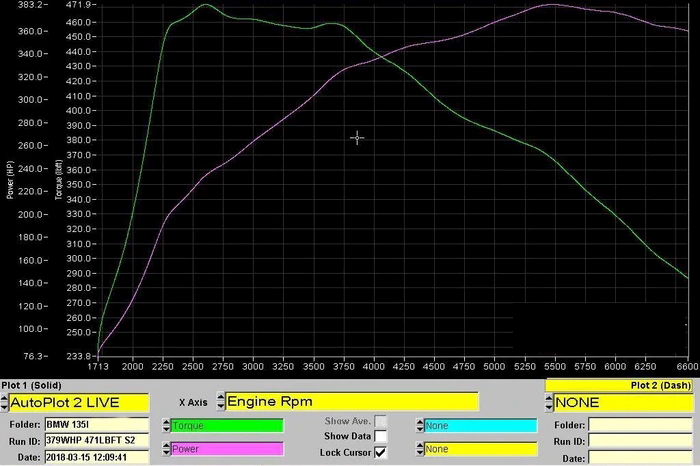This screenshot has width=700, height=466.
Task: Open the Engine Rpm X axis dropdown
Action: coord(352,402)
